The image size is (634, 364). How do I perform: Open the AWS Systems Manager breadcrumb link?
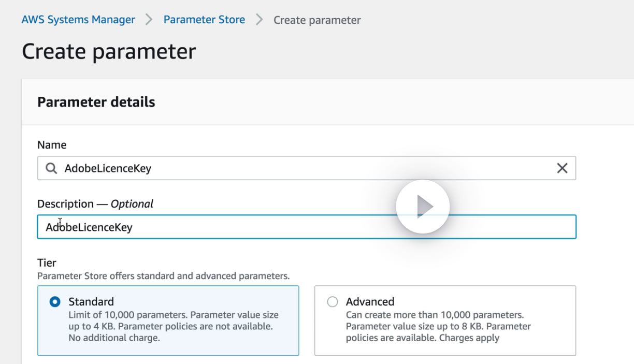click(x=78, y=20)
